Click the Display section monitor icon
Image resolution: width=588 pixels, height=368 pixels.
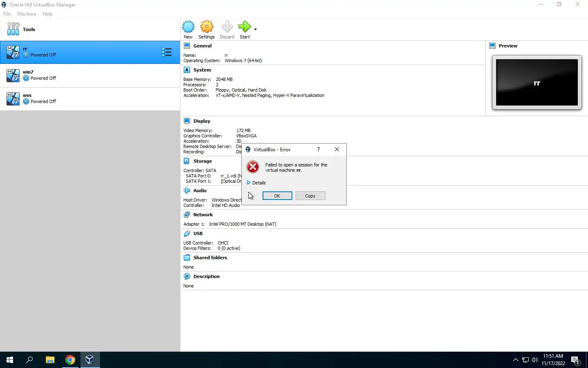[187, 121]
